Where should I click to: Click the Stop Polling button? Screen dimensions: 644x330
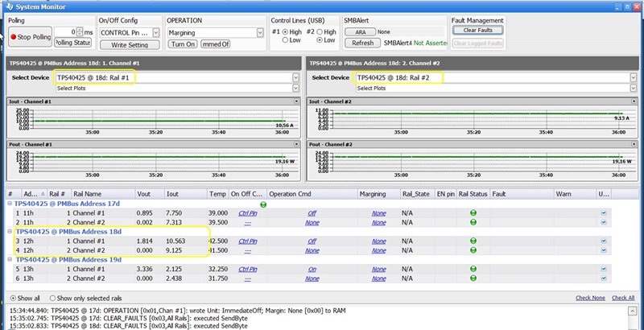[30, 36]
